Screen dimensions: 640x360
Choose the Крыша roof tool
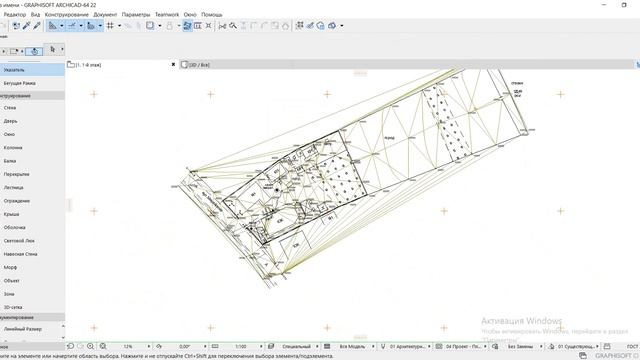(x=32, y=214)
